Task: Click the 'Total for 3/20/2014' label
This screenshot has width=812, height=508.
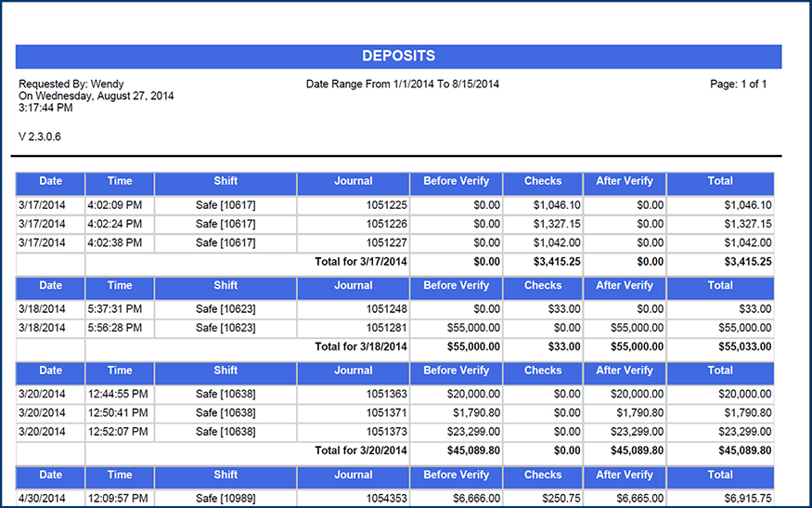Action: pos(361,450)
